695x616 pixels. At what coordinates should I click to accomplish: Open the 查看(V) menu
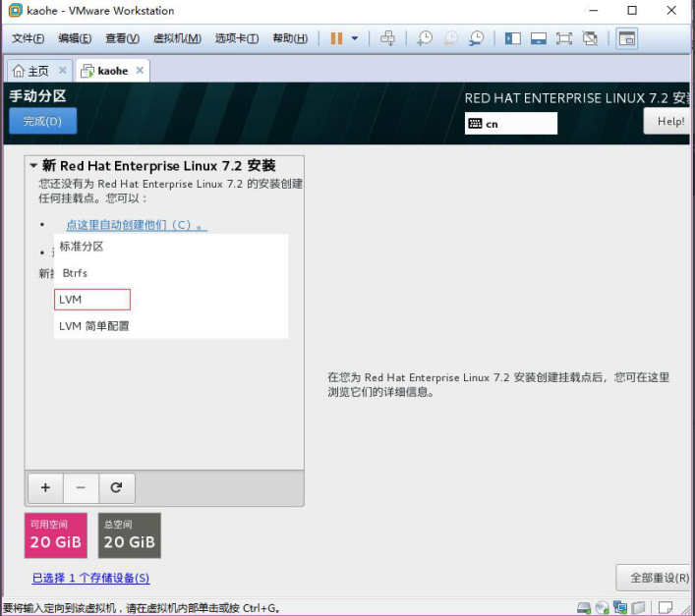tap(122, 38)
